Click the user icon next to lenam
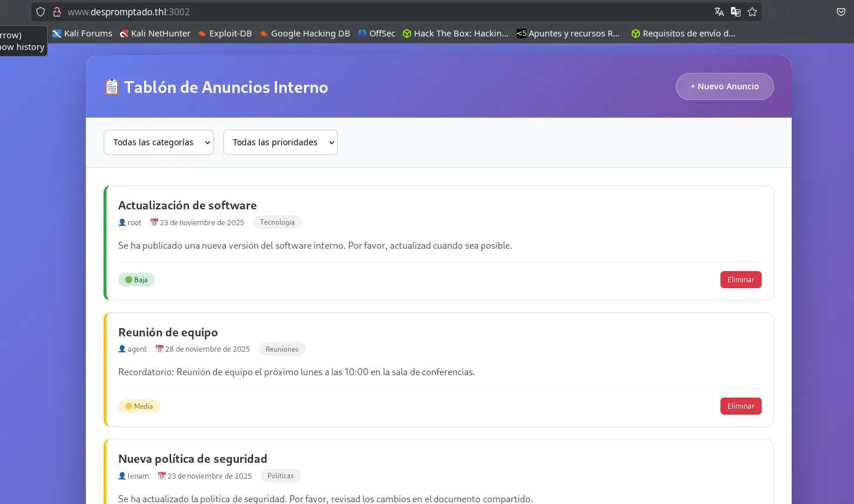Screen dimensions: 854x504 point(122,476)
